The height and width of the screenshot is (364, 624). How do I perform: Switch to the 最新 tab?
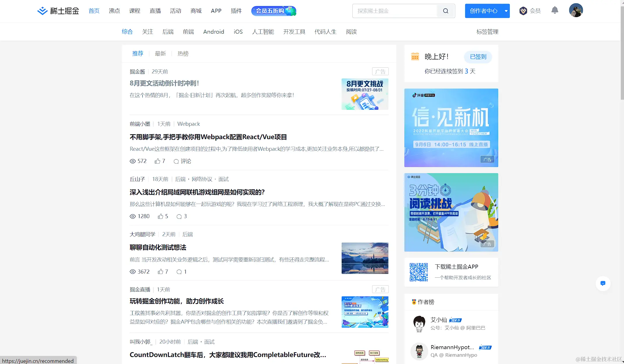(x=160, y=53)
